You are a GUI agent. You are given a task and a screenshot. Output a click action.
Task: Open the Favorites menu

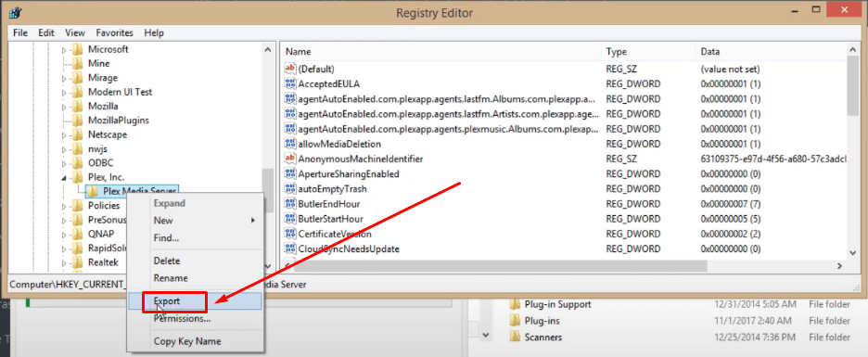tap(115, 32)
